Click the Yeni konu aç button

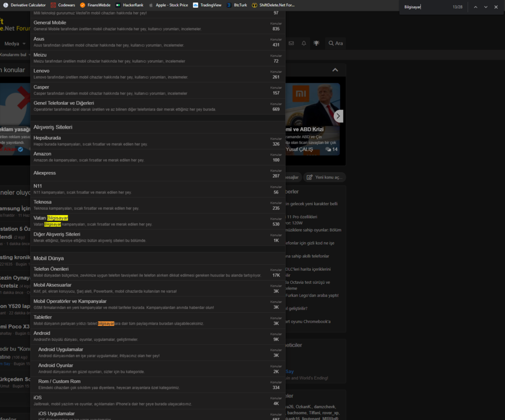point(325,177)
